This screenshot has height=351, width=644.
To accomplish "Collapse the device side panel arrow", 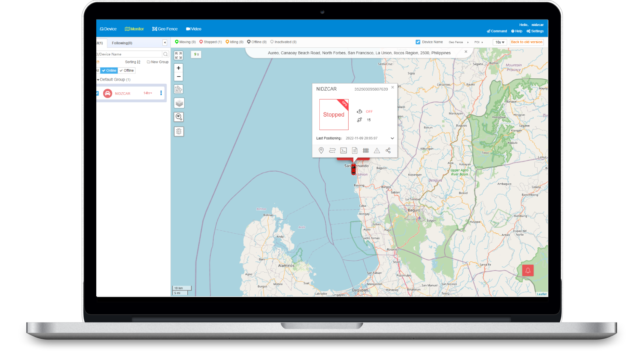I will point(165,43).
